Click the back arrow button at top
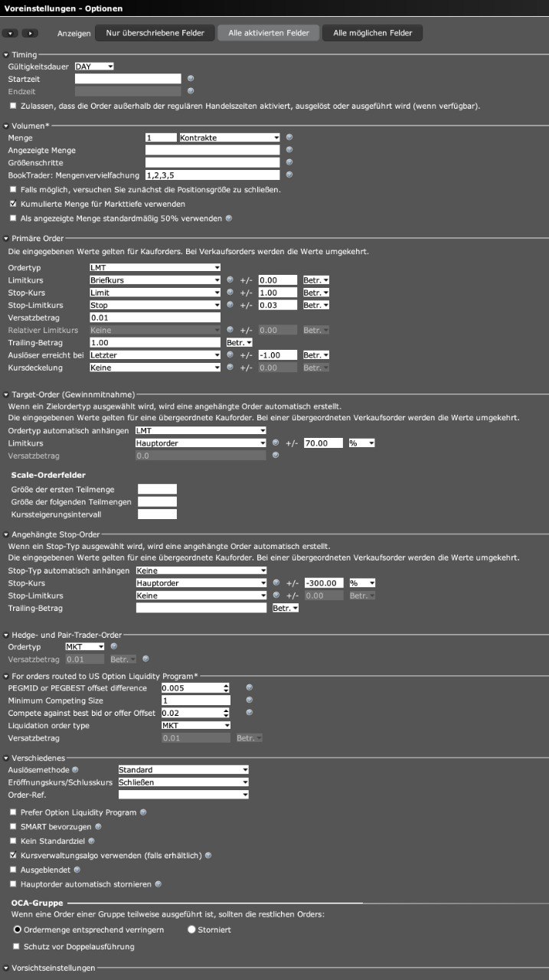 10,34
